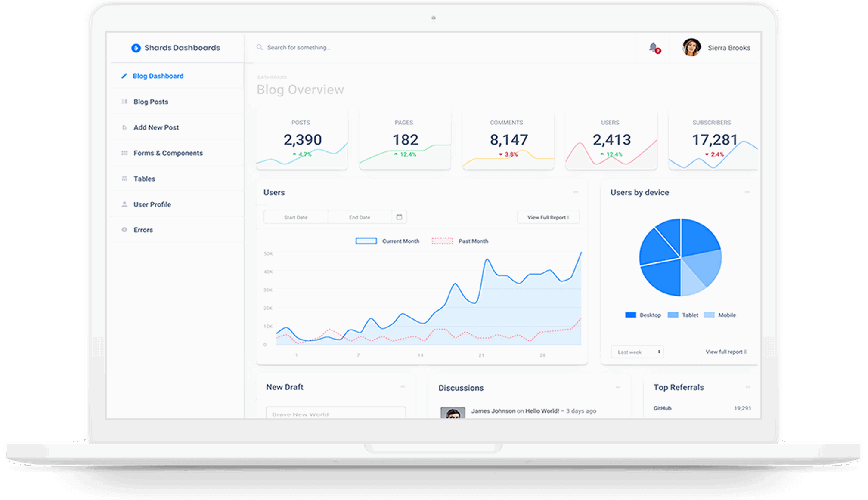Open Sierra Brooks user menu
Viewport: 868px width, 500px height.
tap(728, 48)
